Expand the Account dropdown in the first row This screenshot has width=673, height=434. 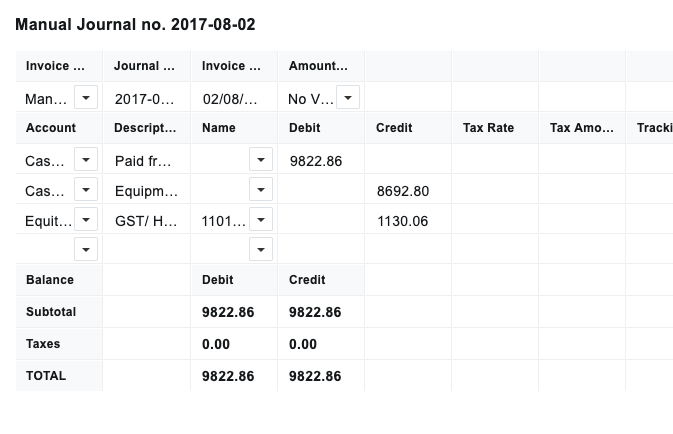[86, 160]
